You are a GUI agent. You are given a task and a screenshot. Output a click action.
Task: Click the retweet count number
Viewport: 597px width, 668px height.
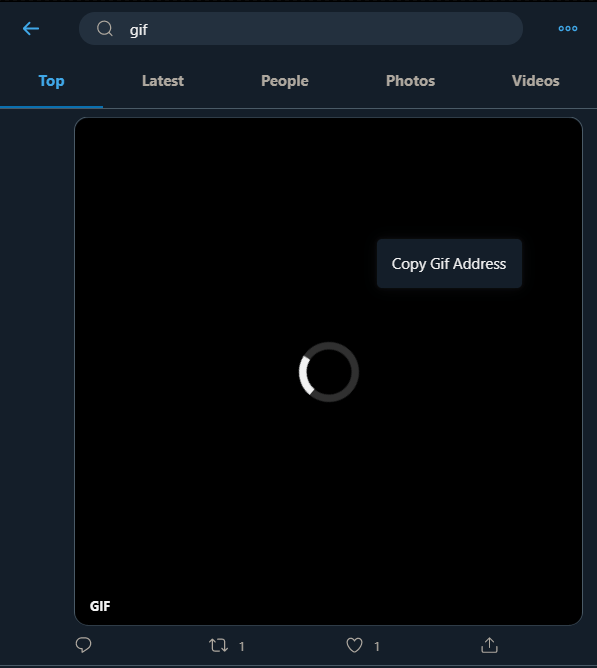tap(242, 646)
